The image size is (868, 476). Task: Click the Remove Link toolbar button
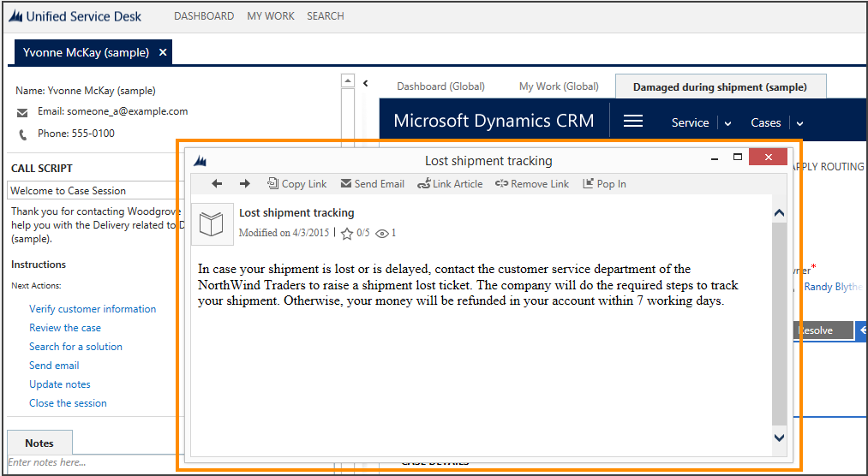532,183
